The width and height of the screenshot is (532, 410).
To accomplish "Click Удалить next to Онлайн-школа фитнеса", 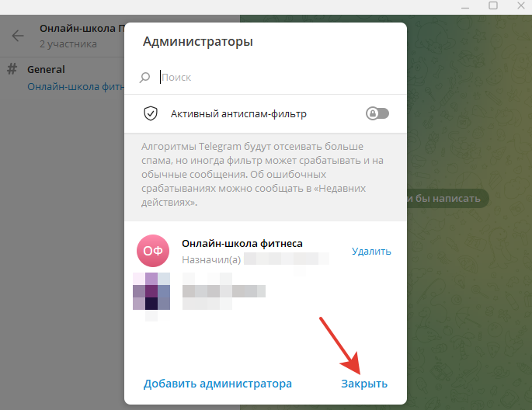I will pyautogui.click(x=371, y=251).
